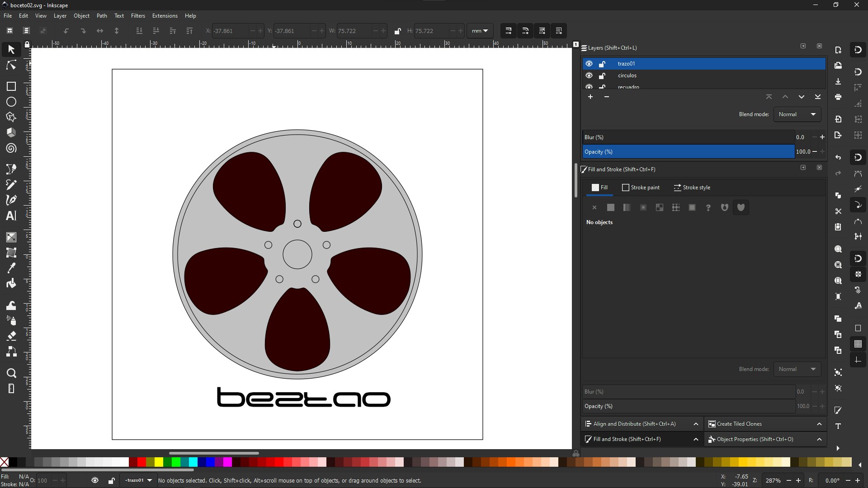This screenshot has height=488, width=868.
Task: Toggle visibility of circulos layer
Action: click(x=589, y=75)
